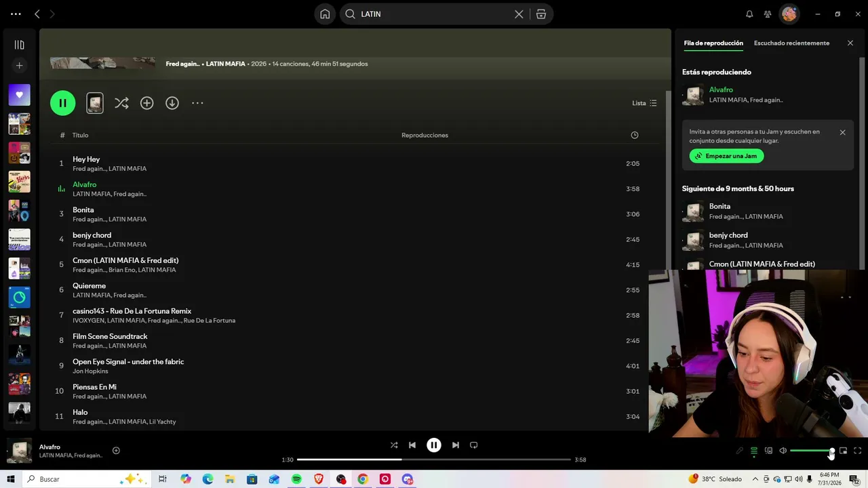868x488 pixels.
Task: Sort tracks by the Reproducciones column
Action: [425, 135]
